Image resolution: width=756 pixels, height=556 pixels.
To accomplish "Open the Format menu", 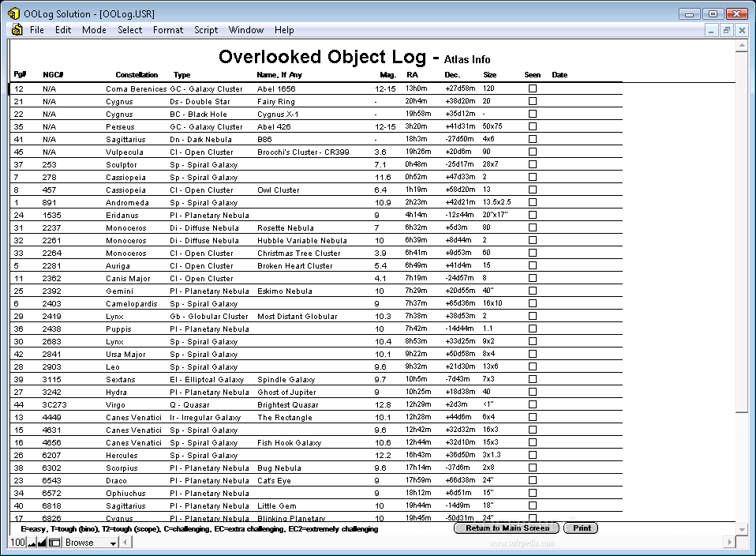I will tap(168, 30).
